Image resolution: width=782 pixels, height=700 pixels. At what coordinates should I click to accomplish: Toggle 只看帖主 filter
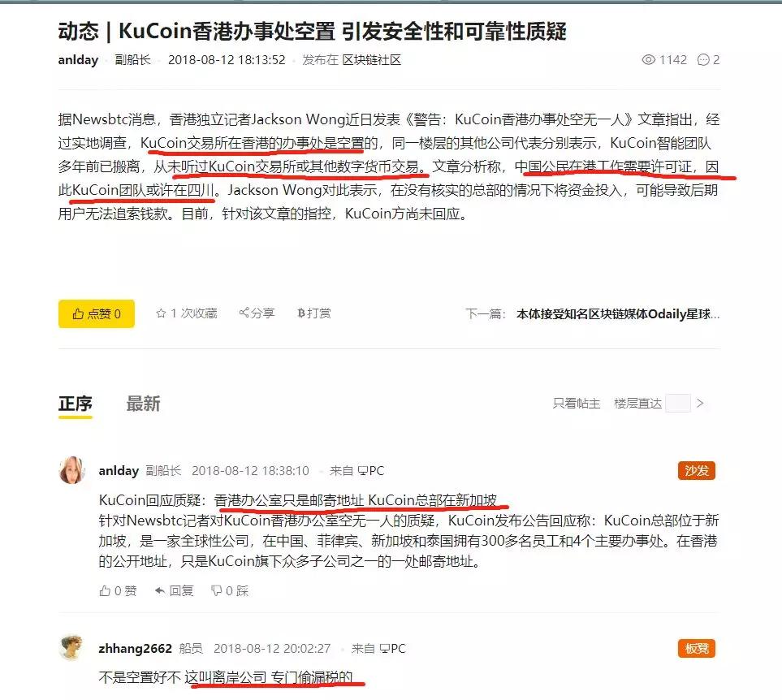pos(576,404)
